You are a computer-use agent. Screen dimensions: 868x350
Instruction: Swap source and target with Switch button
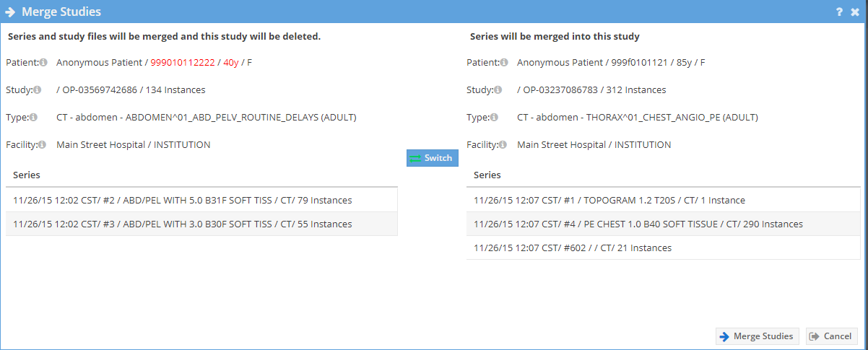(x=432, y=158)
